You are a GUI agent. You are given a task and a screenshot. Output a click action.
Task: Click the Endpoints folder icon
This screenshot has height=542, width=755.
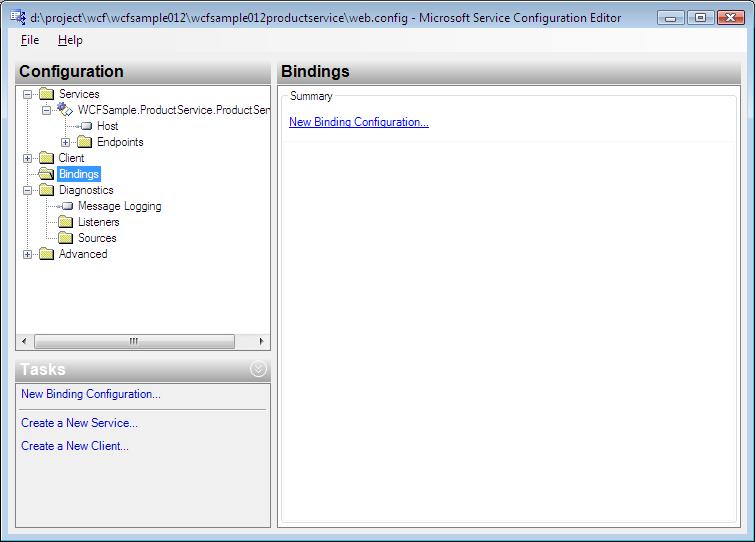coord(85,142)
